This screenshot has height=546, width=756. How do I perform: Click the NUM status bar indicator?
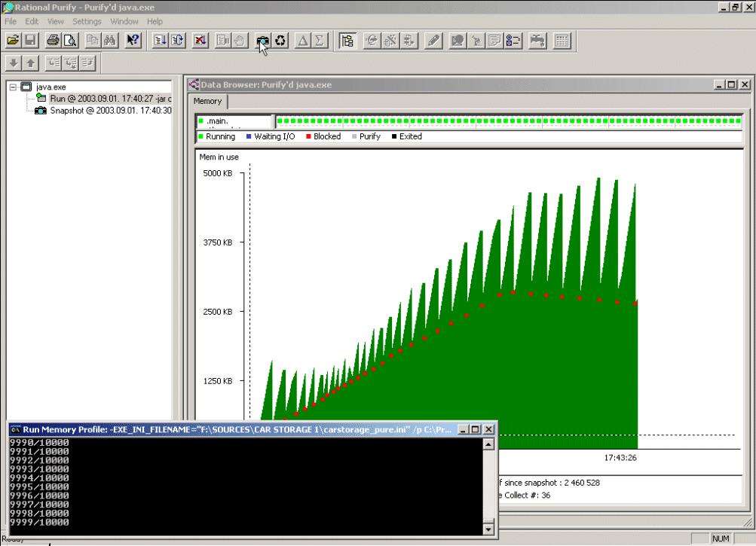pyautogui.click(x=721, y=538)
